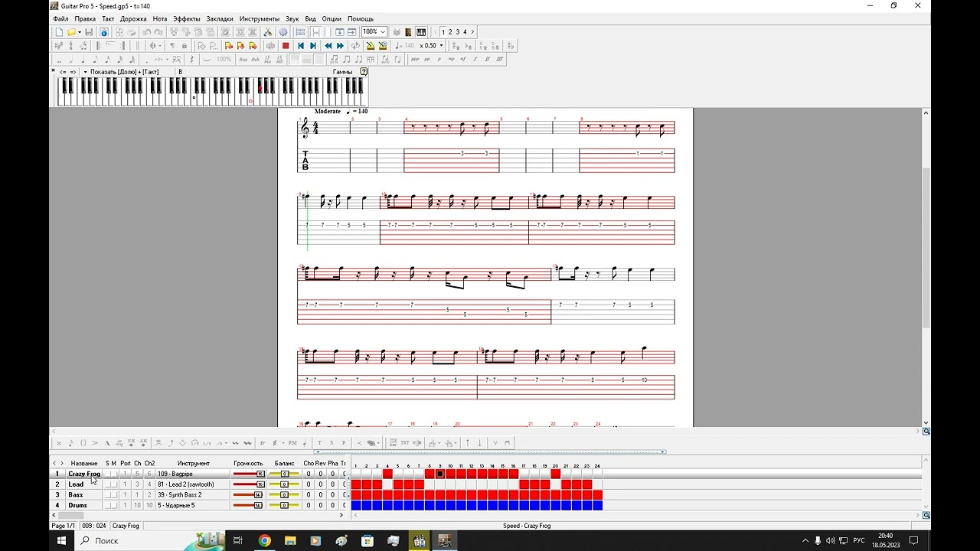
Task: Jump to the last bar
Action: pos(312,46)
